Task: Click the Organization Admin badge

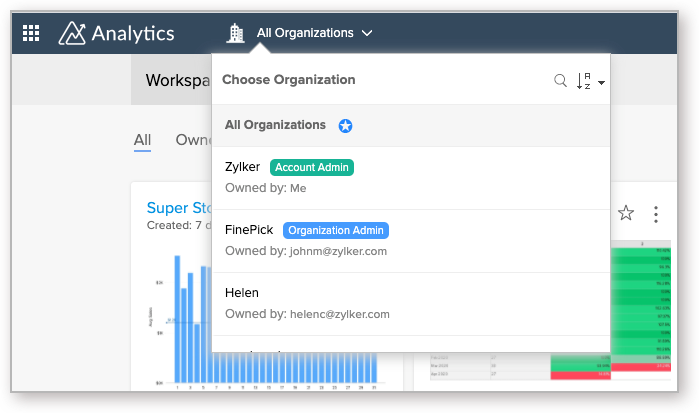Action: [x=336, y=230]
